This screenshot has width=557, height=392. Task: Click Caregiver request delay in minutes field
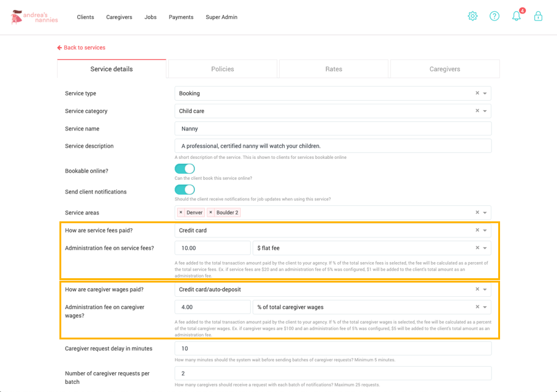click(333, 348)
